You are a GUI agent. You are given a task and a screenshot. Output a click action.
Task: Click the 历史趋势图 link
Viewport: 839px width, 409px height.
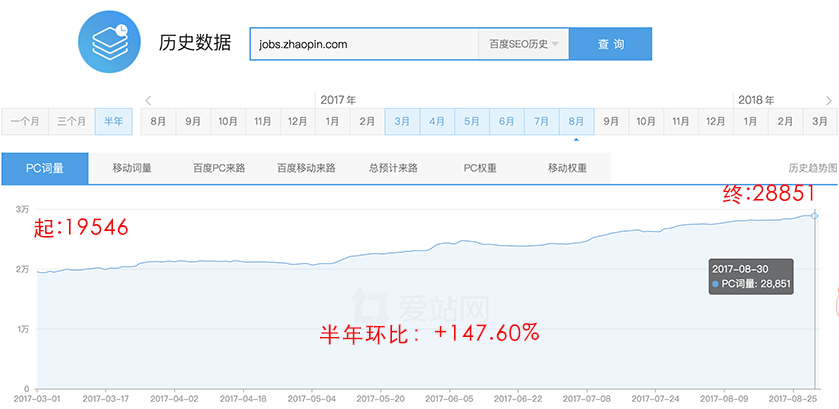(813, 168)
